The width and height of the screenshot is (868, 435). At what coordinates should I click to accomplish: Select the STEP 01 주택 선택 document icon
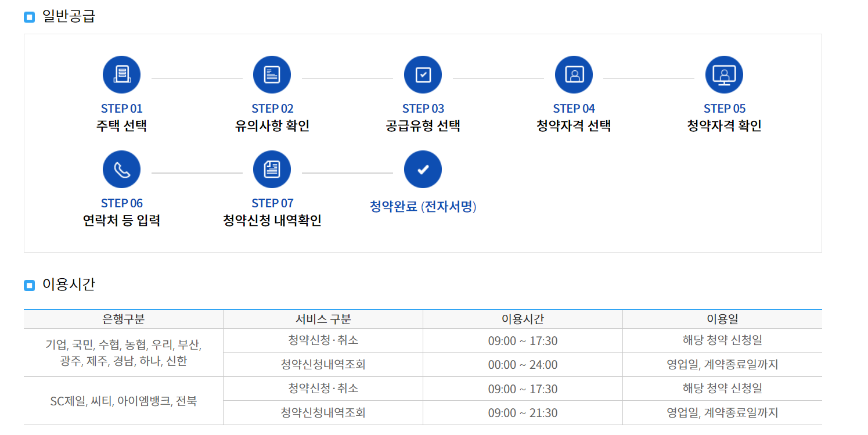[122, 74]
